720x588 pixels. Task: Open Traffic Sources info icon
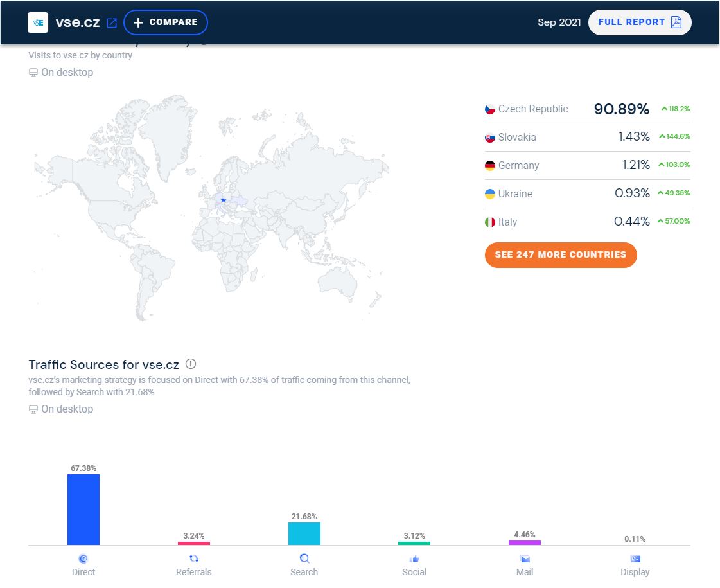point(191,364)
